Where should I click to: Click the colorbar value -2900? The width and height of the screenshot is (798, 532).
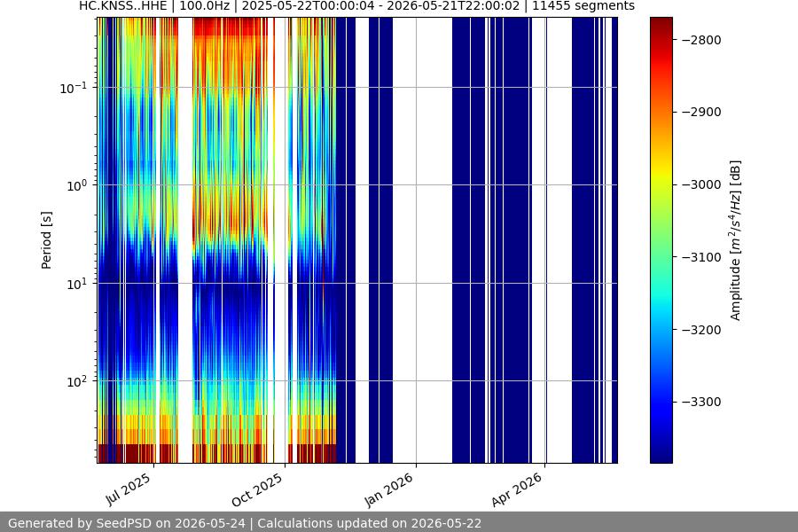tap(700, 112)
